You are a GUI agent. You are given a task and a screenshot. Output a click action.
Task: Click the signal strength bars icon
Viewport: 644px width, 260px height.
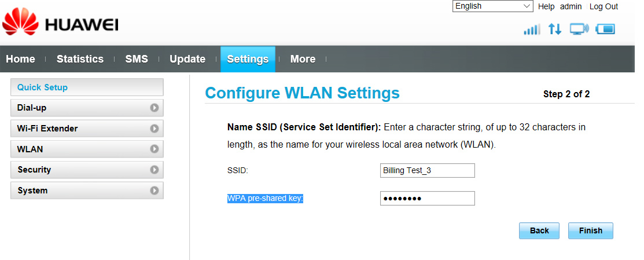click(532, 29)
